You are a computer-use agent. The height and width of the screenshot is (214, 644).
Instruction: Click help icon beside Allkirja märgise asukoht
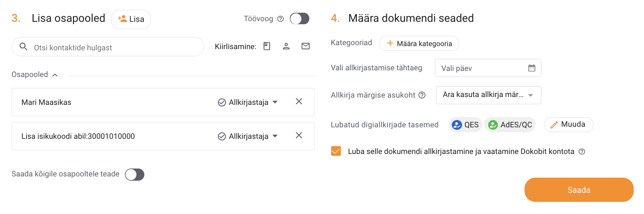tap(422, 95)
